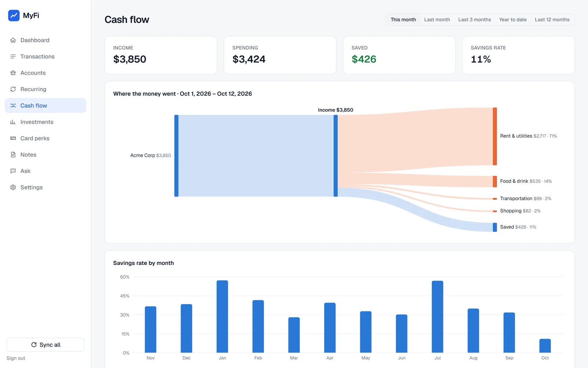Click the Accounts bank icon
Viewport: 588px width, 368px height.
[x=13, y=73]
